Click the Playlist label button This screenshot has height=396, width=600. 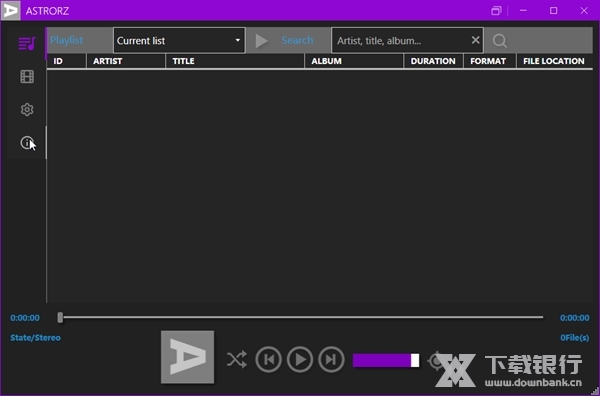pos(67,40)
